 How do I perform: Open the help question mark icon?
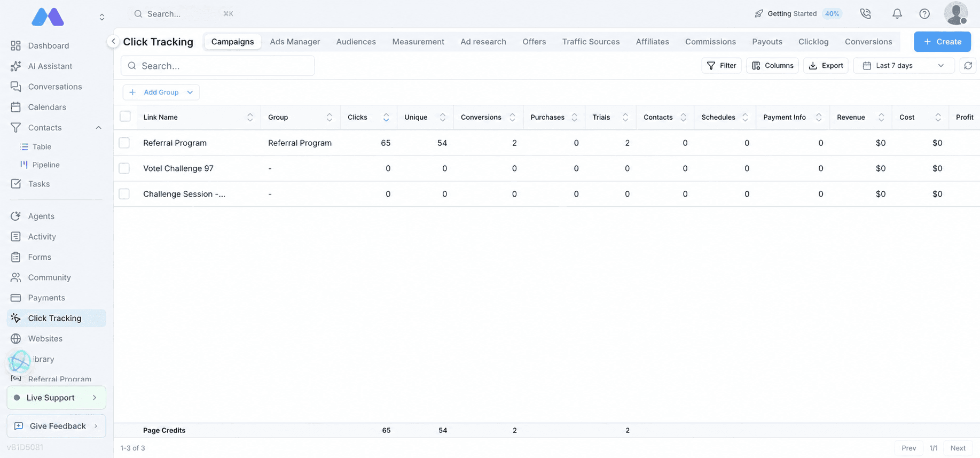pyautogui.click(x=924, y=14)
